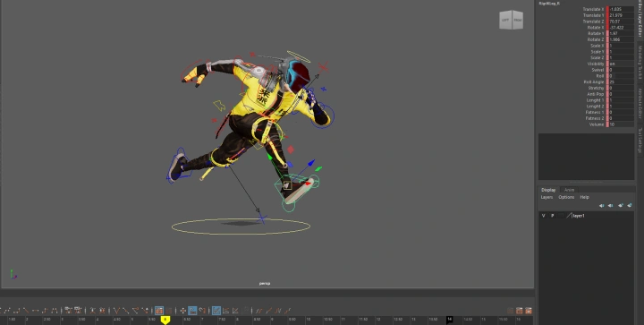Move selected layer down icon in Layer Editor
This screenshot has height=325, width=644.
click(610, 205)
